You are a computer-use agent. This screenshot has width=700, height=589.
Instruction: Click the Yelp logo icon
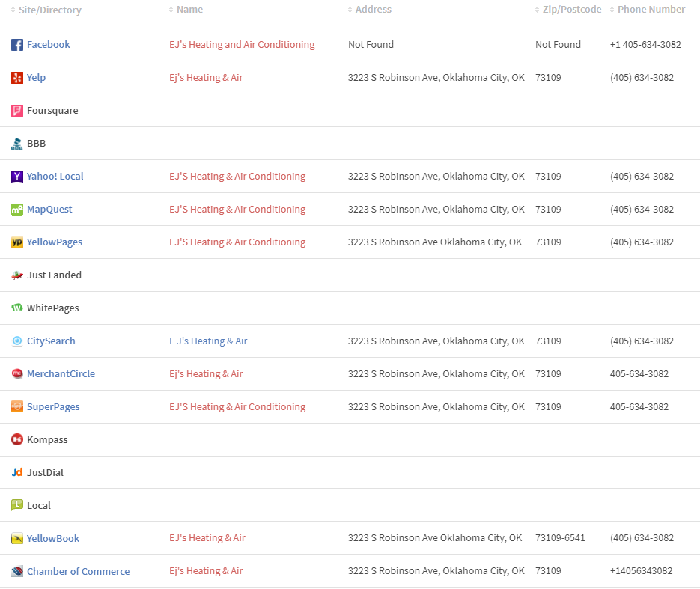(17, 78)
